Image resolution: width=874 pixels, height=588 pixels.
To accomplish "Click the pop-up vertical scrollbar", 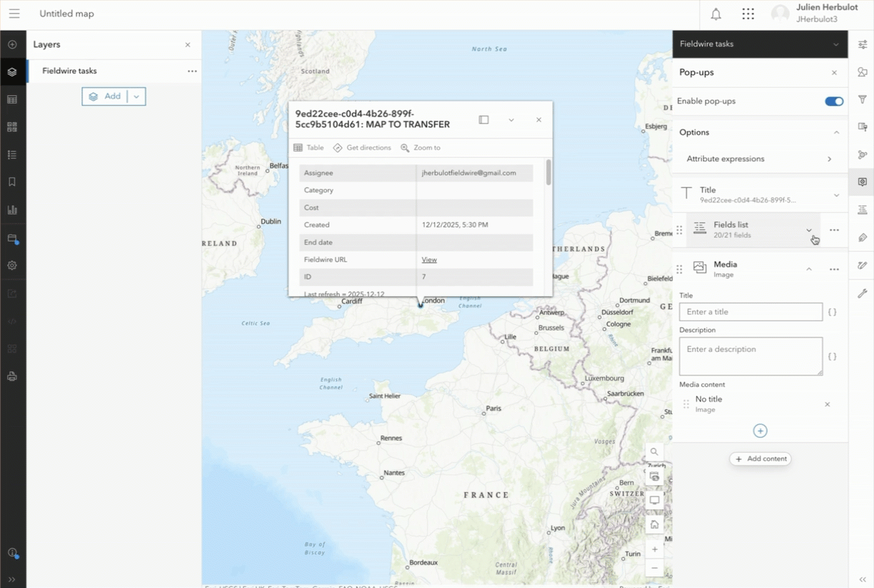I will tap(549, 173).
